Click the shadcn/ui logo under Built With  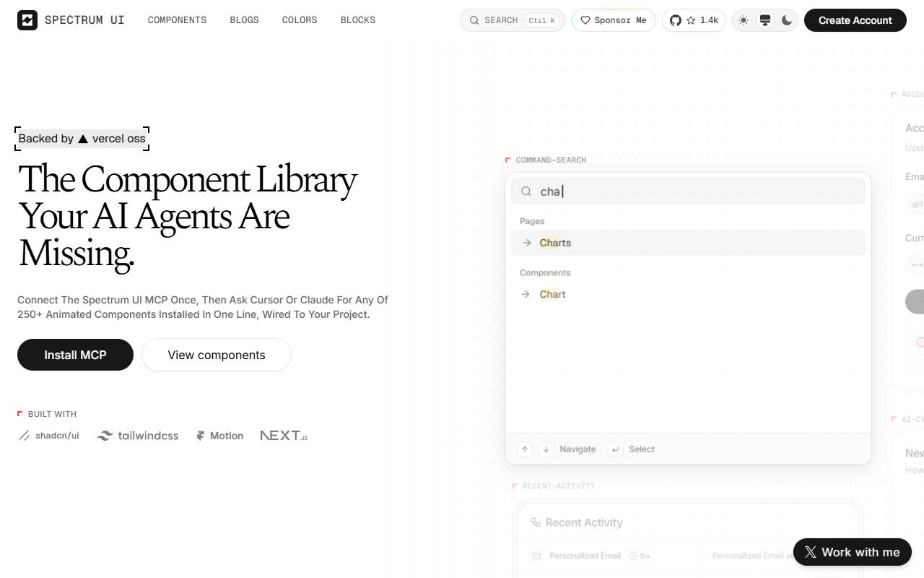point(49,436)
